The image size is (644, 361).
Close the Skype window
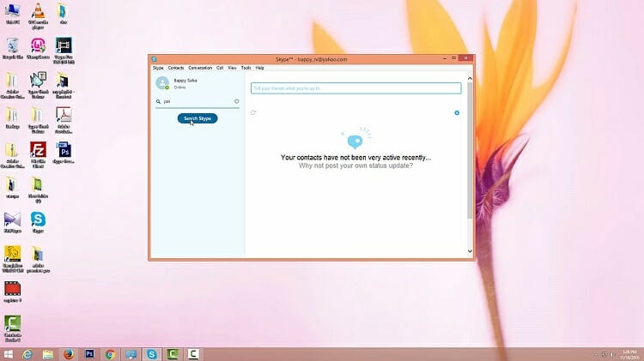click(x=465, y=58)
